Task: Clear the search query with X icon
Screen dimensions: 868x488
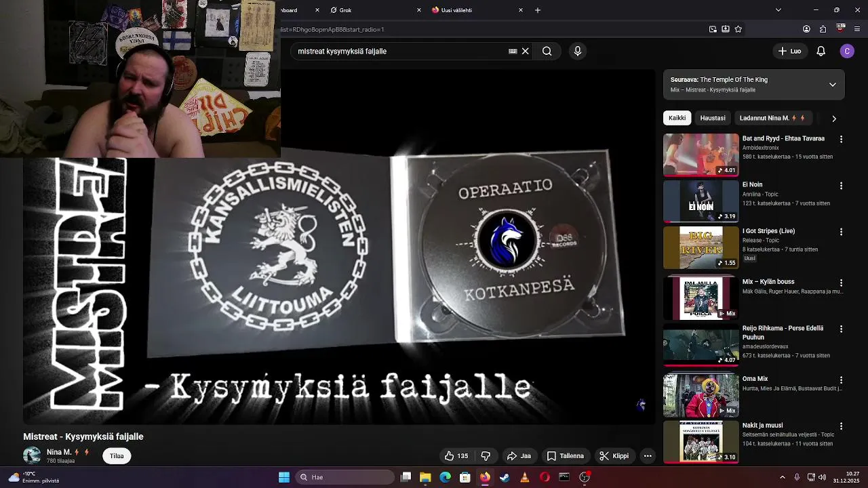Action: (525, 51)
